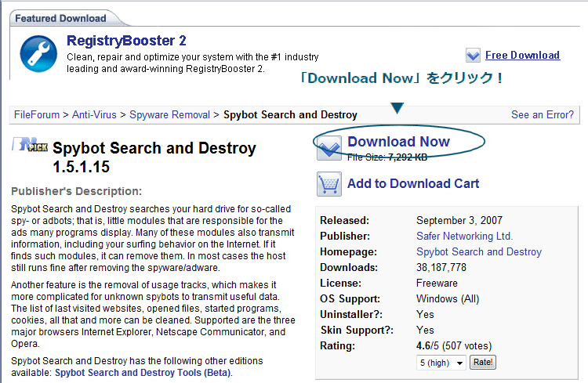588x383 pixels.
Task: Open Anti-Virus breadcrumb link
Action: click(x=94, y=114)
